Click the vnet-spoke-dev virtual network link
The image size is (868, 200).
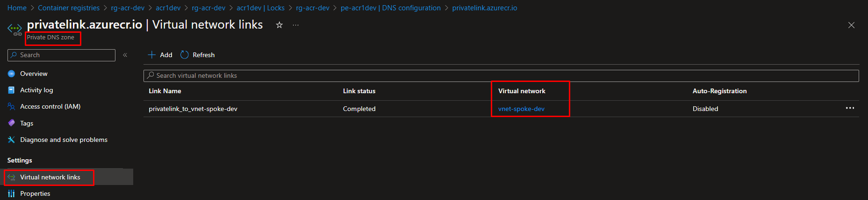[x=521, y=109]
